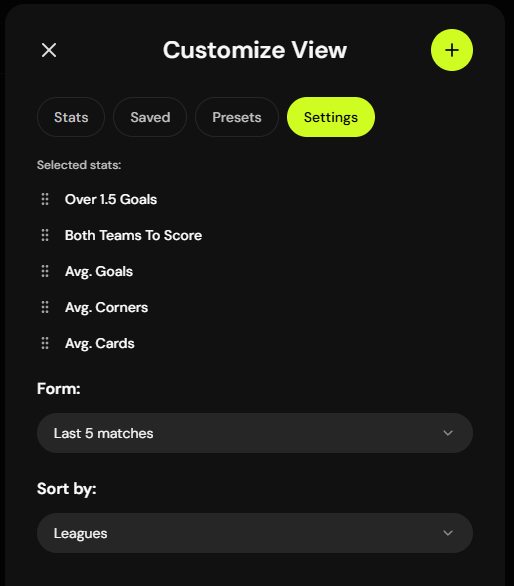Click drag handle beside Avg. Goals
The width and height of the screenshot is (514, 586).
coord(45,271)
